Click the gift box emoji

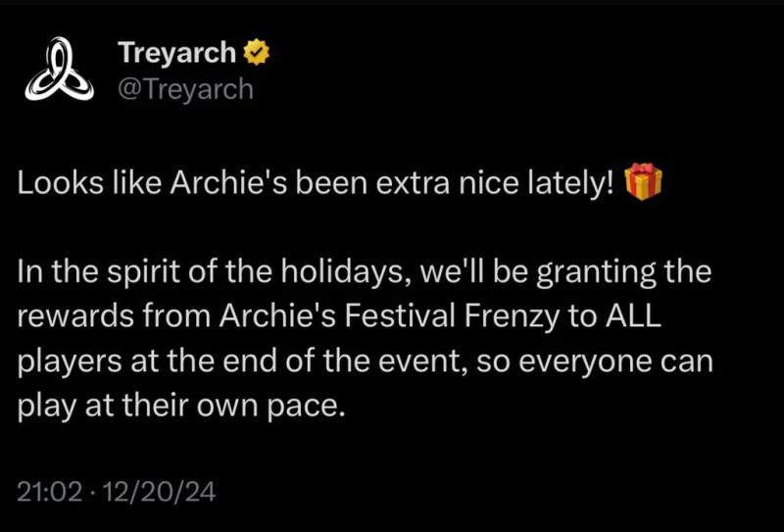click(643, 183)
